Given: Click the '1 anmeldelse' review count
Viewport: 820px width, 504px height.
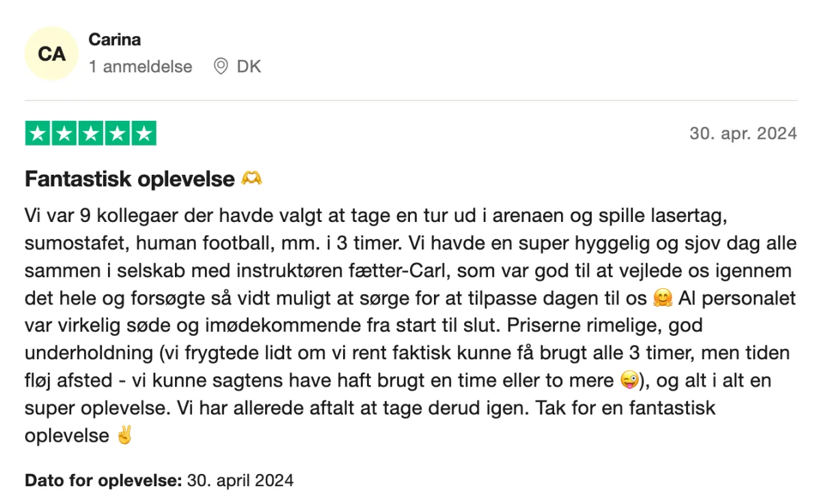Looking at the screenshot, I should coord(141,67).
